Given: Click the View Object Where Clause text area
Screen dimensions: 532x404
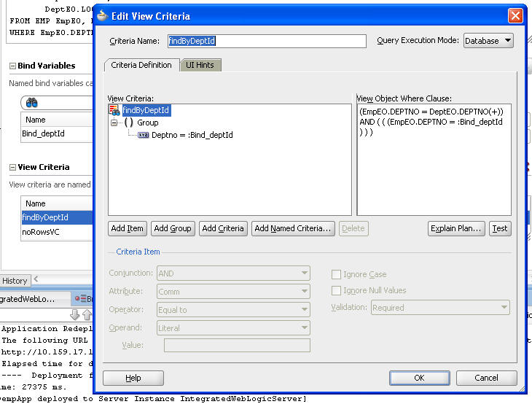Looking at the screenshot, I should tap(434, 160).
